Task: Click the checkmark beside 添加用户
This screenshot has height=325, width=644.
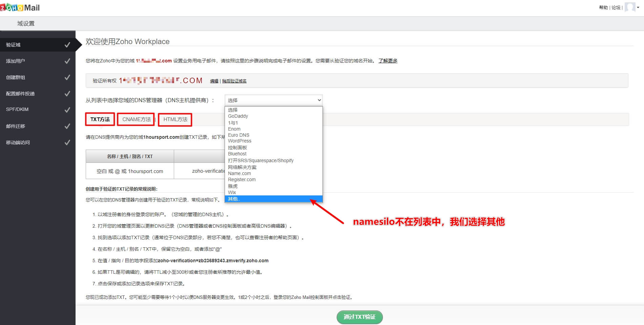Action: point(68,61)
